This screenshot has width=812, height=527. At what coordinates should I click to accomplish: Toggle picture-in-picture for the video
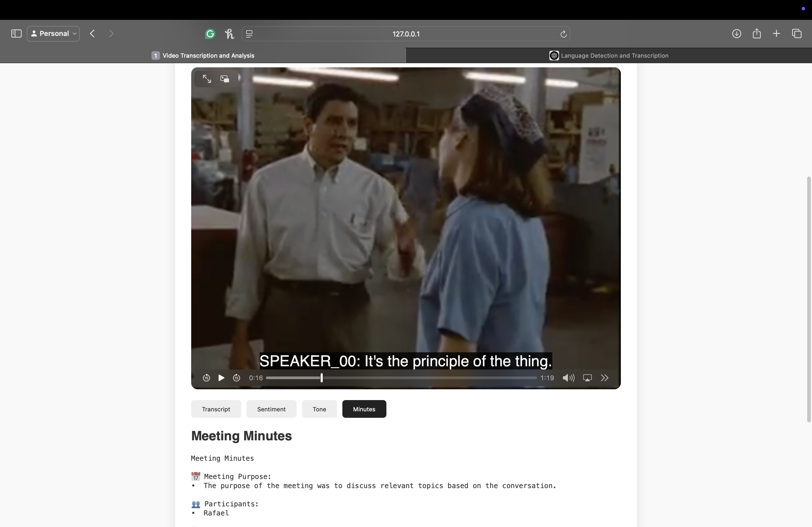click(x=224, y=79)
